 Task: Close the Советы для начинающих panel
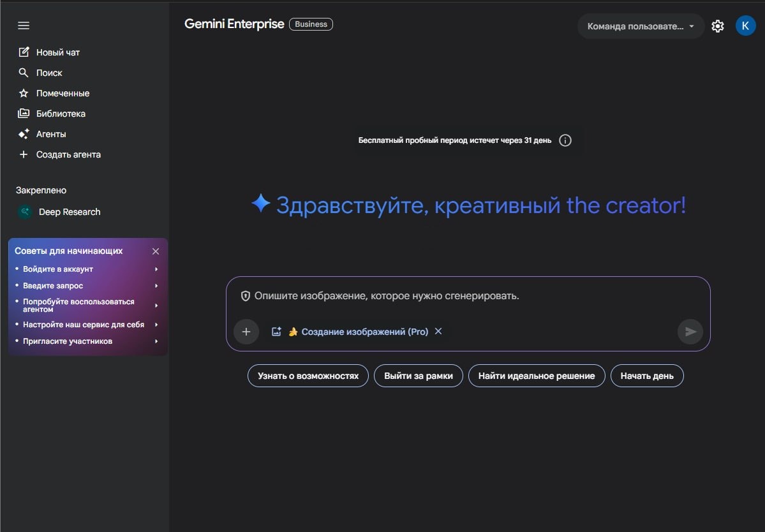[156, 251]
